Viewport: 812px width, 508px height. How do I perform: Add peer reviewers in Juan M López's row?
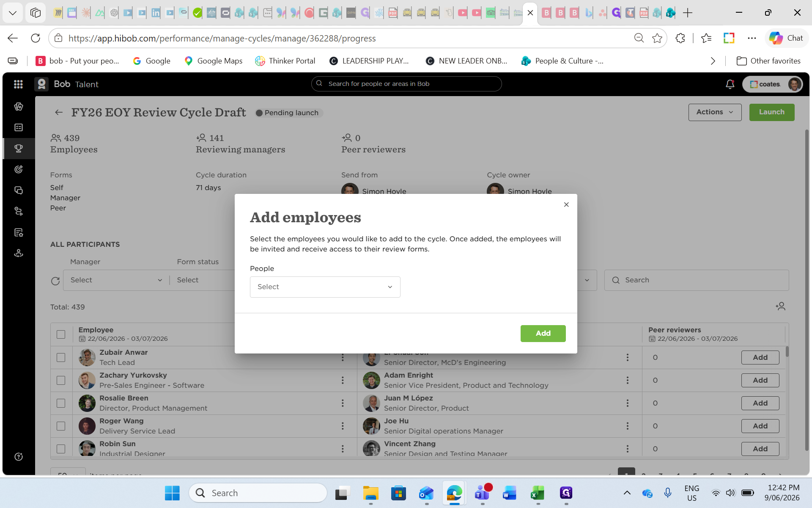(x=760, y=403)
